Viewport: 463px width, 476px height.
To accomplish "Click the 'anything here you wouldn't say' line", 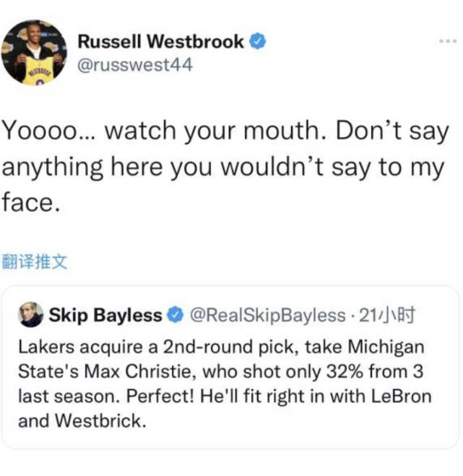I will (223, 168).
